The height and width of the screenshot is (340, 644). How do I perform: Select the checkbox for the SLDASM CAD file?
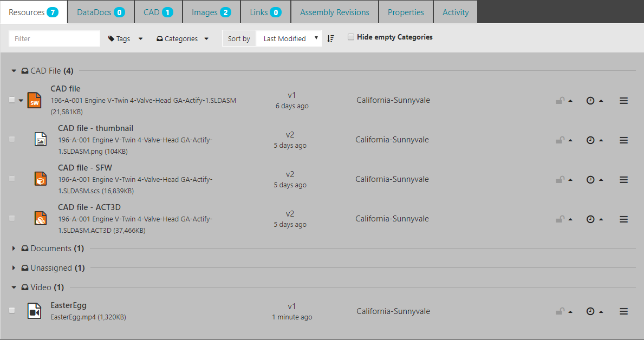tap(12, 100)
